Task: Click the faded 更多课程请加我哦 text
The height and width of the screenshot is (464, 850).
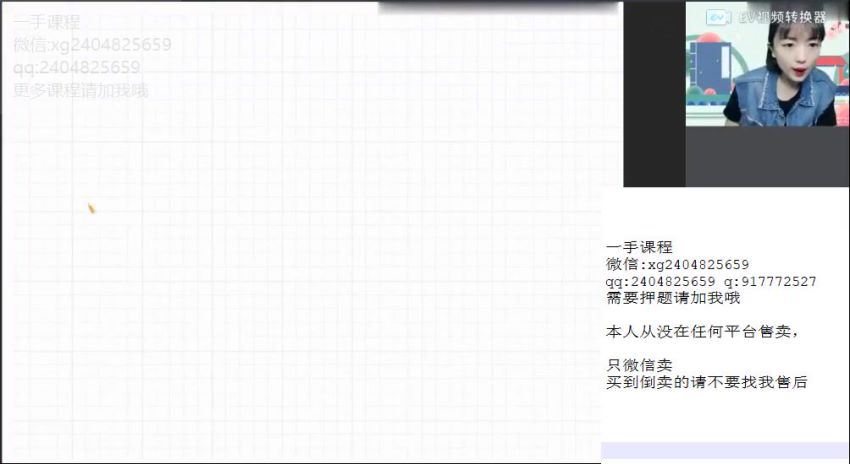Action: coord(81,90)
